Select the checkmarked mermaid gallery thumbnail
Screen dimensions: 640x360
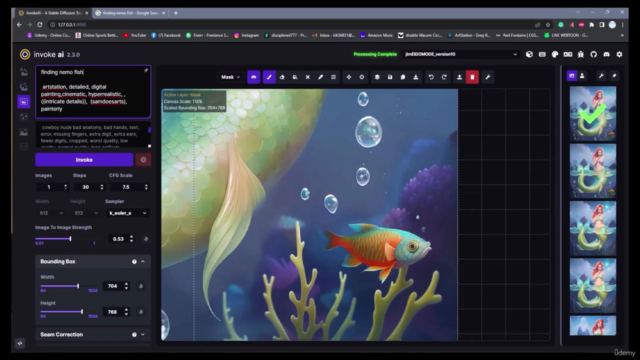pyautogui.click(x=593, y=113)
